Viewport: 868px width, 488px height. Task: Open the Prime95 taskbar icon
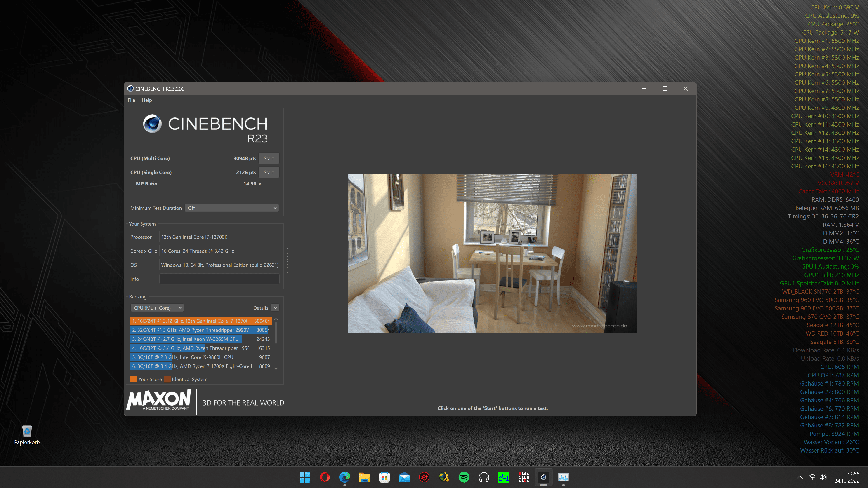[x=504, y=477]
